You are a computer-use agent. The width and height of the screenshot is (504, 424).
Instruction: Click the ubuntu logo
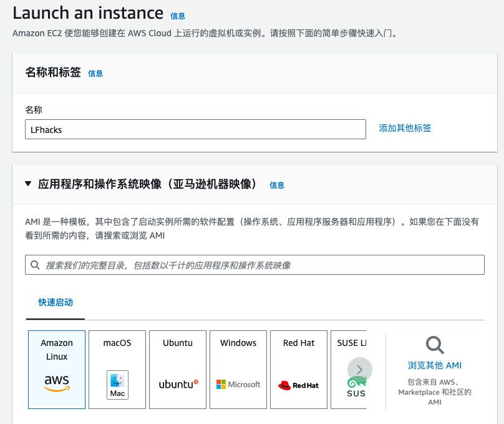tap(178, 384)
